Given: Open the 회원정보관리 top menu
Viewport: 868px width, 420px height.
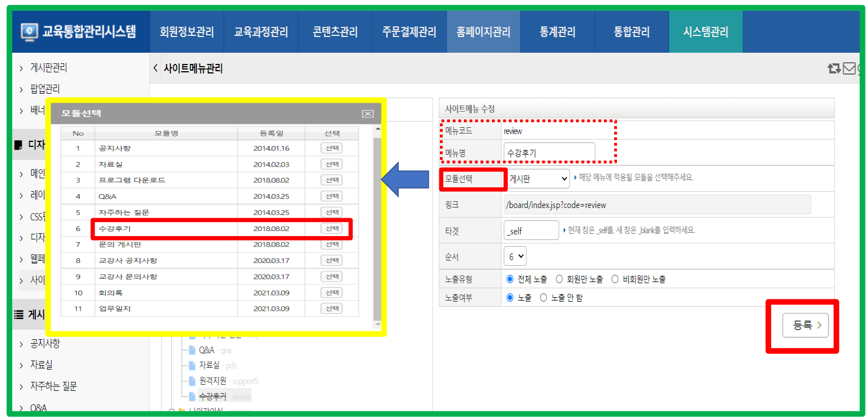Looking at the screenshot, I should click(x=187, y=32).
